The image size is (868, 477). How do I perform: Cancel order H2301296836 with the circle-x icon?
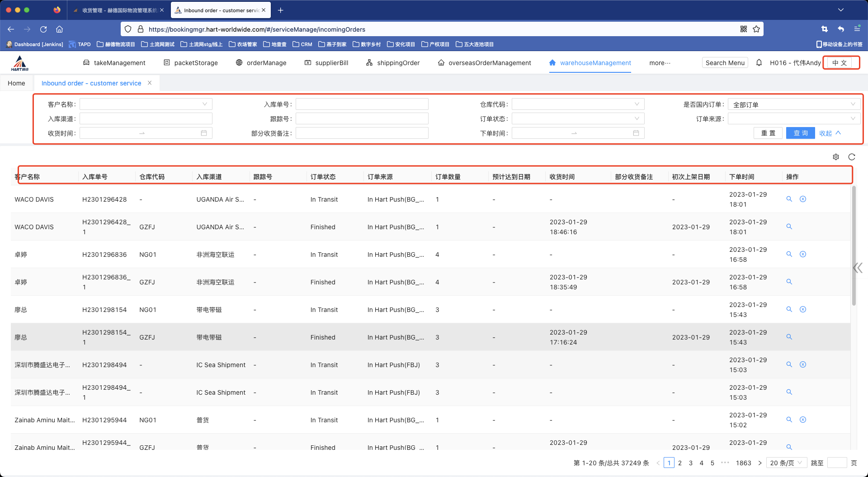point(803,254)
